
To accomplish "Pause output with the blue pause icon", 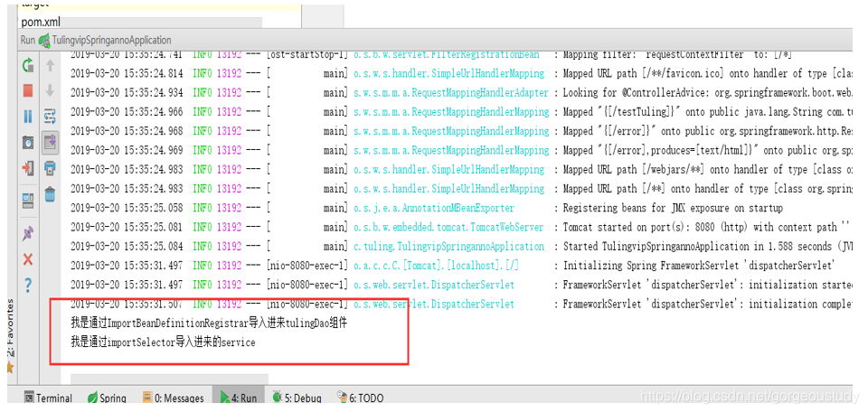I will 28,117.
